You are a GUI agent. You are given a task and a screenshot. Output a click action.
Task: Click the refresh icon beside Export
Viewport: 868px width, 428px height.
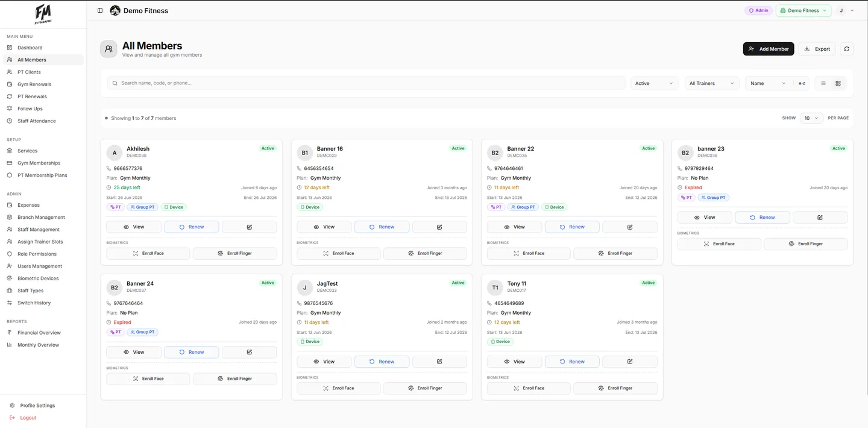coord(846,49)
